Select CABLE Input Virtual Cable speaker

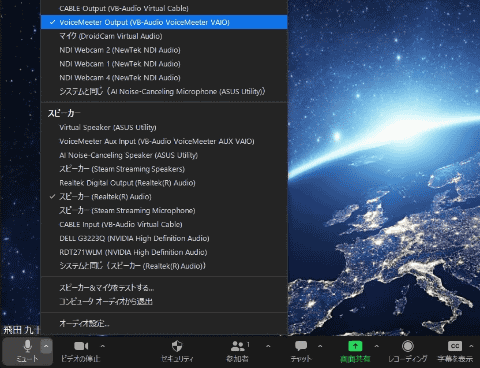[164, 224]
